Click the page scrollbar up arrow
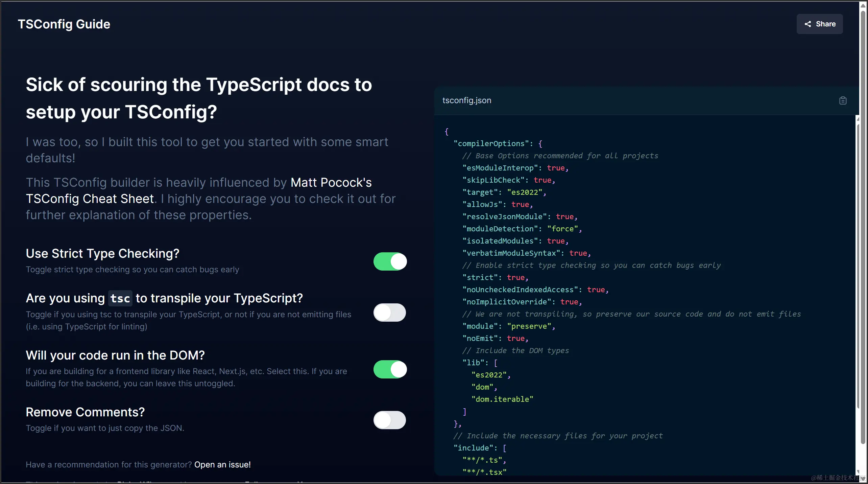Screen dimensions: 868x484 pos(863,6)
